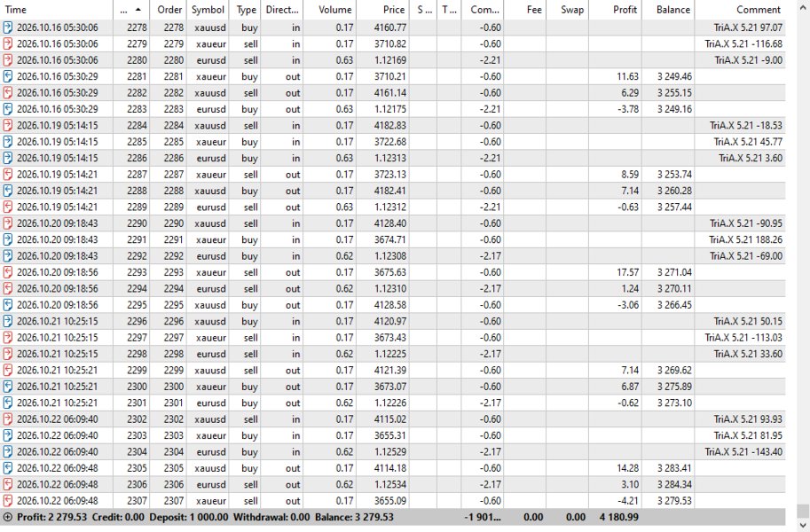The height and width of the screenshot is (532, 810).
Task: Select the comment 'TriA.X 5.21 188.26'
Action: coord(745,239)
